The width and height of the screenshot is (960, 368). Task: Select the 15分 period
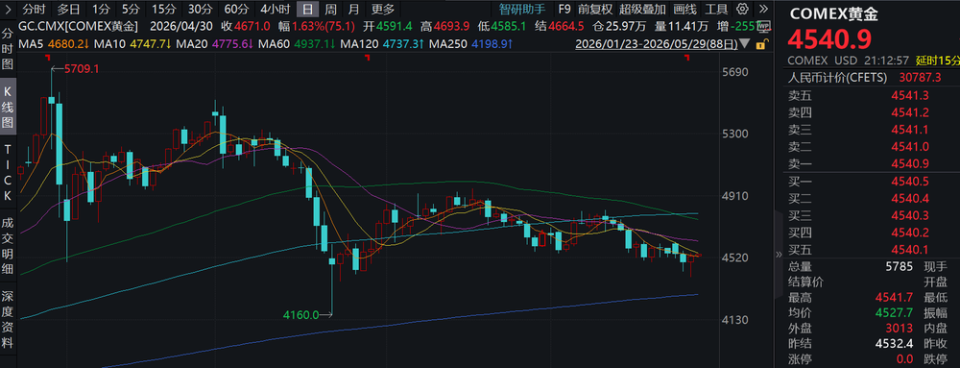pyautogui.click(x=163, y=9)
